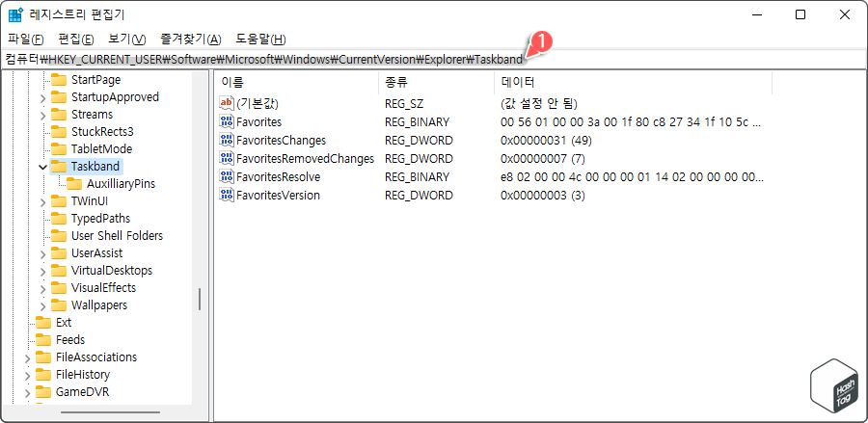Select the FileHistory folder icon

43,375
